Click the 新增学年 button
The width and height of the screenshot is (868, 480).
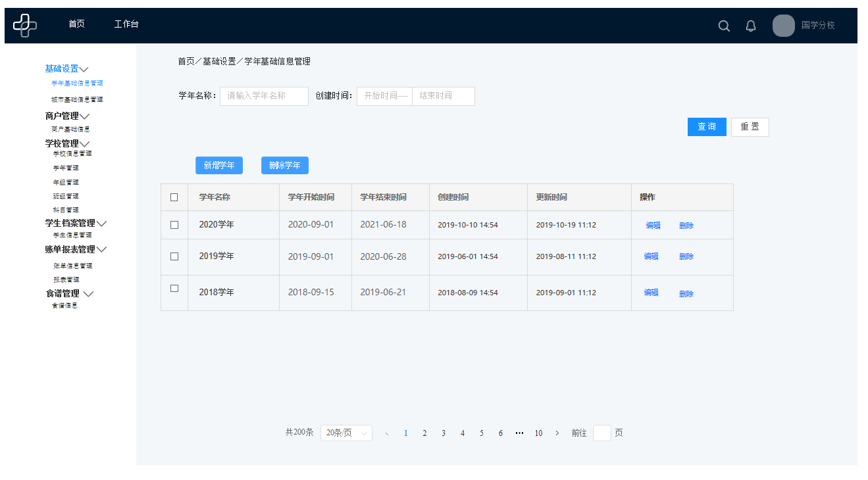pos(219,166)
